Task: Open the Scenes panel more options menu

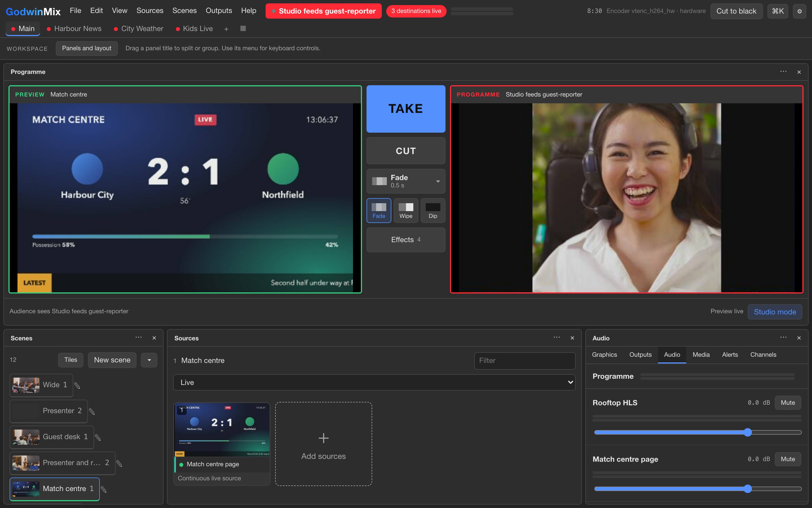Action: pyautogui.click(x=139, y=338)
